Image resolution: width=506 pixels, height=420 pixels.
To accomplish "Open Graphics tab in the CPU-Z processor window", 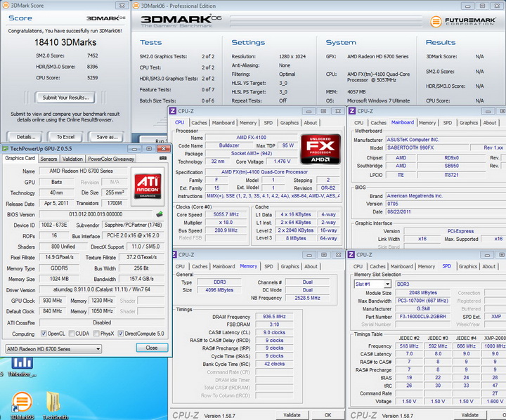I will (290, 123).
